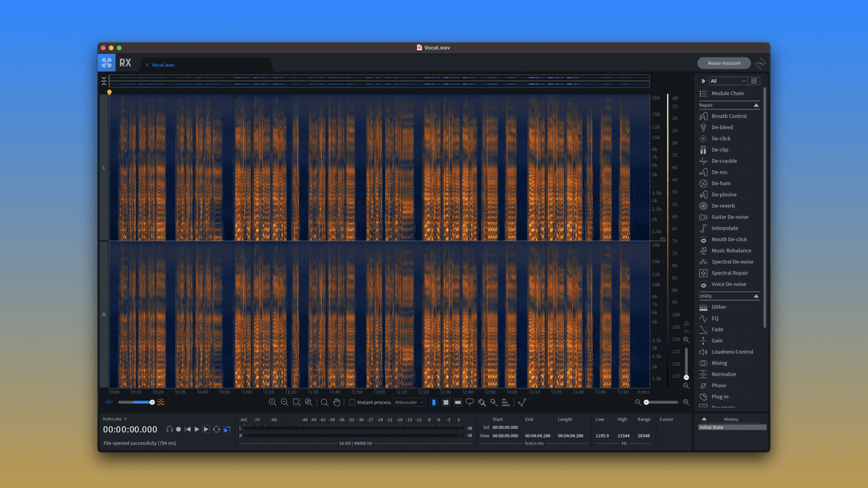
Task: Click the Rewind to start button
Action: point(188,429)
